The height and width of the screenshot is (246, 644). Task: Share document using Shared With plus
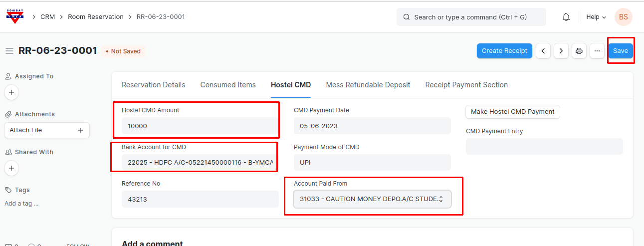[x=11, y=168]
